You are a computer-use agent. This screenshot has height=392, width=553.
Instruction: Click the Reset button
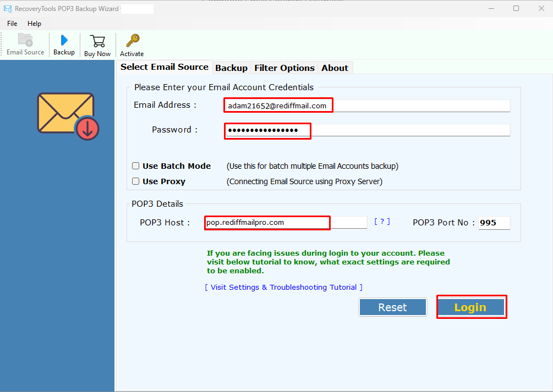click(x=392, y=307)
